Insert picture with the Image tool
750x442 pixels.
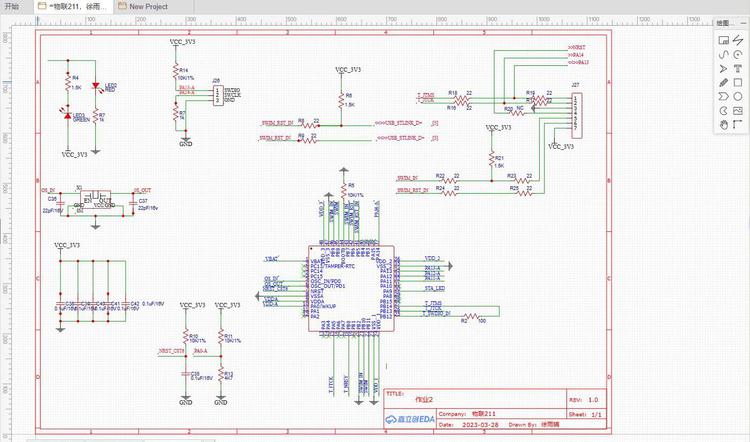[x=738, y=111]
